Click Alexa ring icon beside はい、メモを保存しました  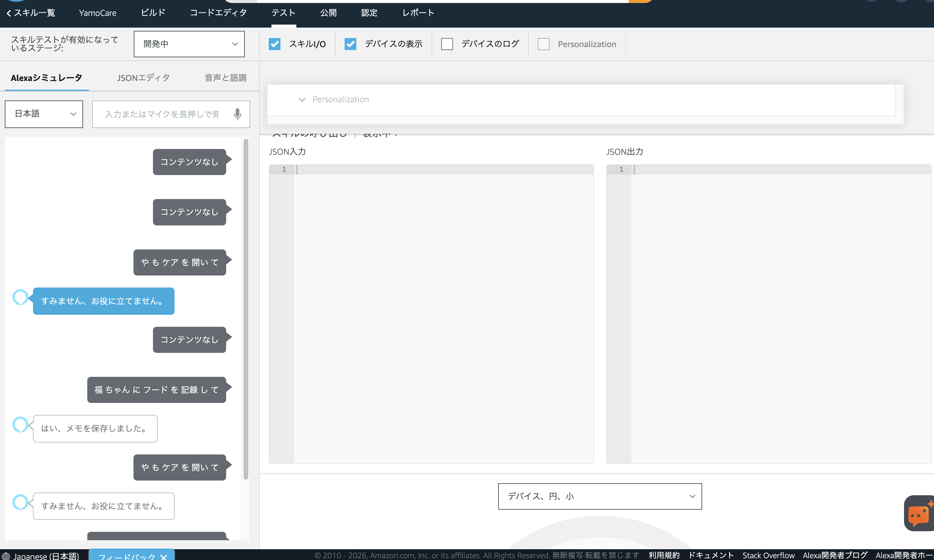point(20,424)
